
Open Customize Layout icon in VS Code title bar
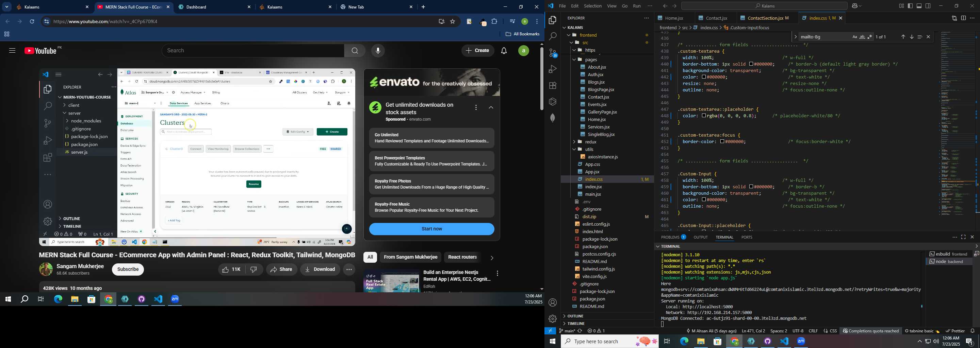[x=901, y=6]
